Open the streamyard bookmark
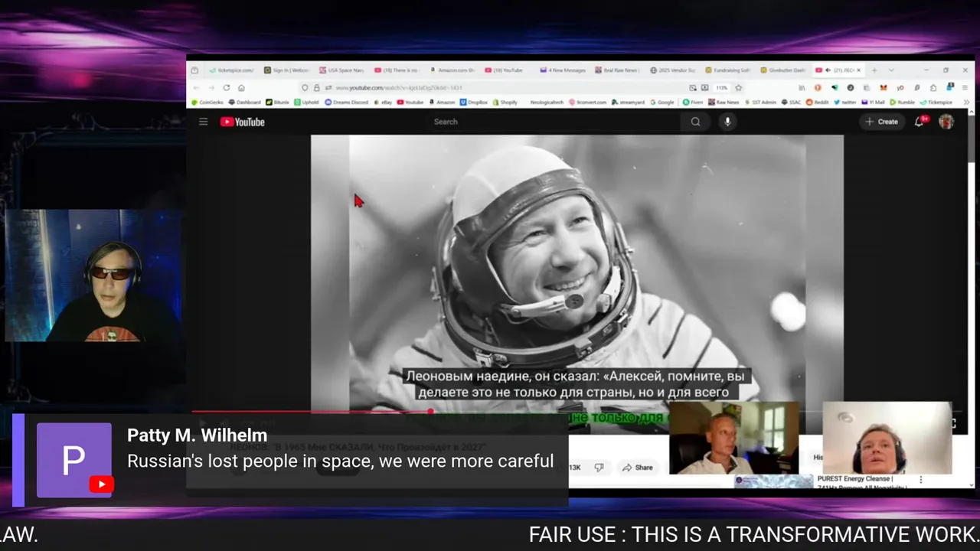The height and width of the screenshot is (551, 980). (x=629, y=102)
